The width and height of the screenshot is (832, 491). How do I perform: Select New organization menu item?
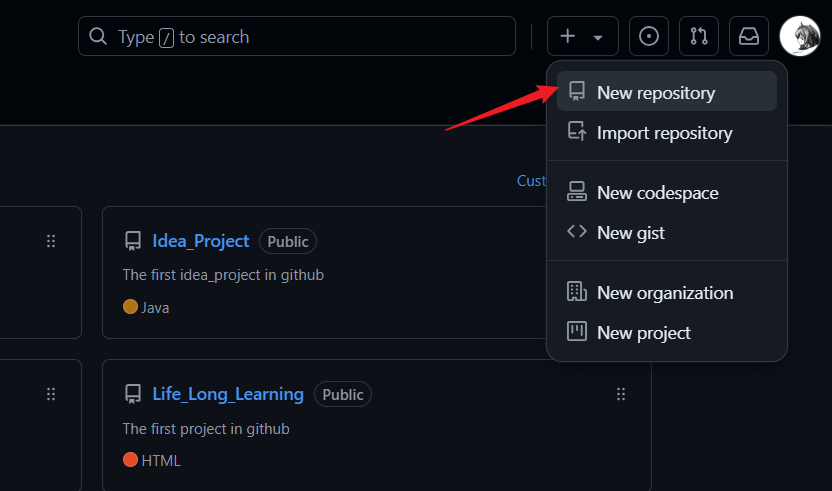(x=666, y=292)
